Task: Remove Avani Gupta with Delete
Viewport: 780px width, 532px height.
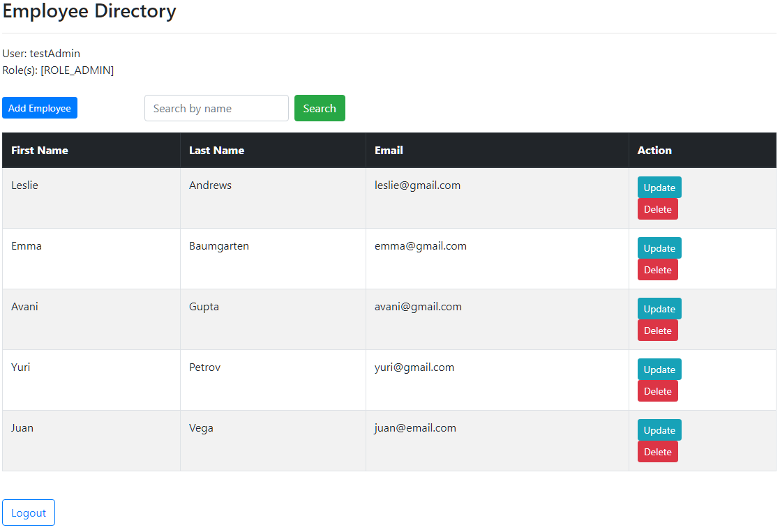Action: click(x=657, y=330)
